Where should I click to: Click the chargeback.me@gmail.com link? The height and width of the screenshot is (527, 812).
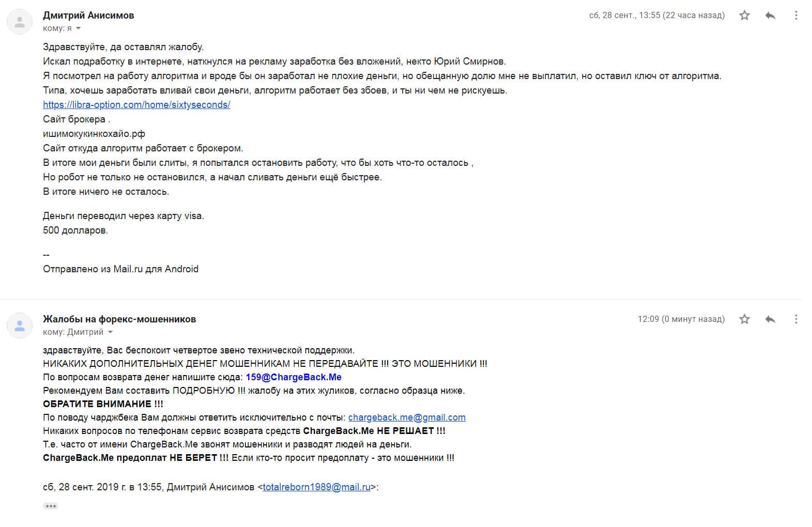(x=407, y=417)
